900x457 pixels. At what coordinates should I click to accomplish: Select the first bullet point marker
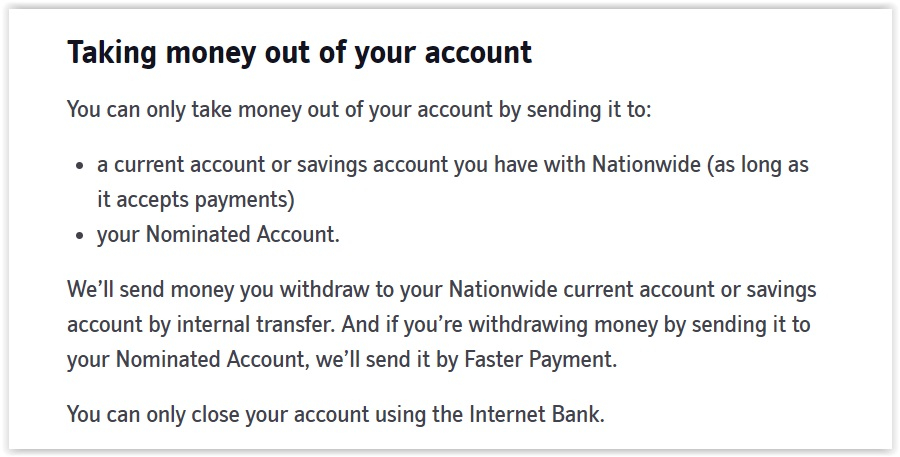point(80,166)
